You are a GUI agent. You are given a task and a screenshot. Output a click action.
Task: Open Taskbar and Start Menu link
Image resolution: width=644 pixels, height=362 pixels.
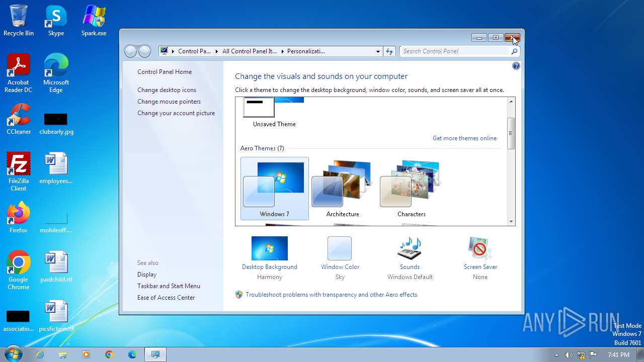coord(169,286)
